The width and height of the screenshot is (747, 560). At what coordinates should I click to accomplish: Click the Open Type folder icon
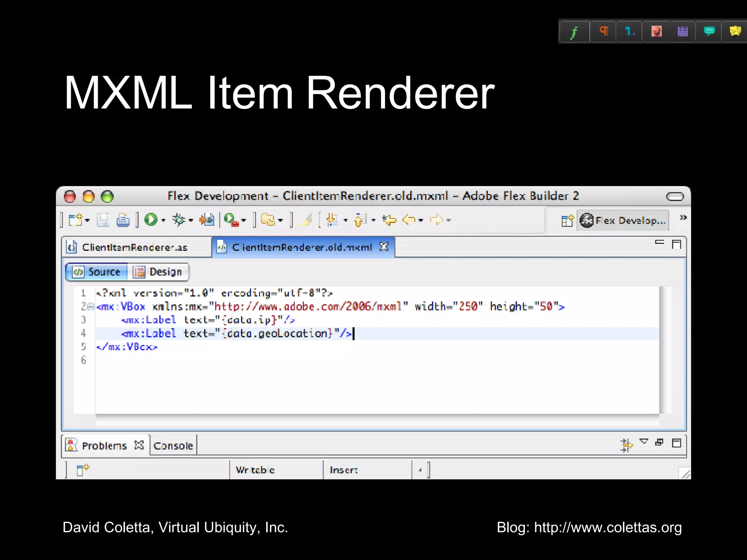tap(268, 220)
